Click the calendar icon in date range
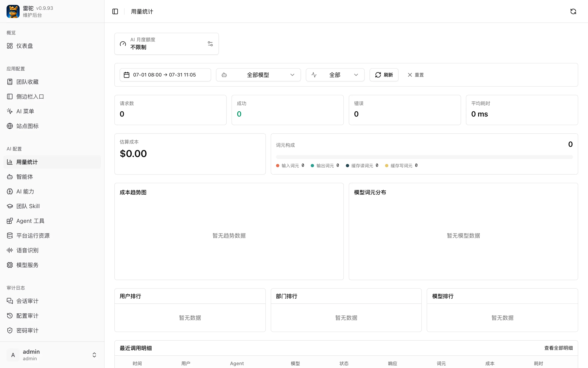The width and height of the screenshot is (588, 368). 127,75
